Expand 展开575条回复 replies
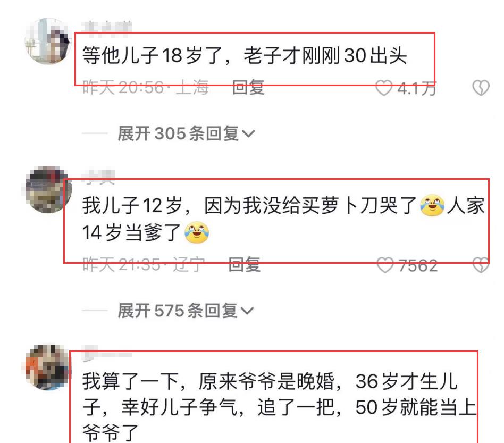This screenshot has height=443, width=504. click(186, 311)
